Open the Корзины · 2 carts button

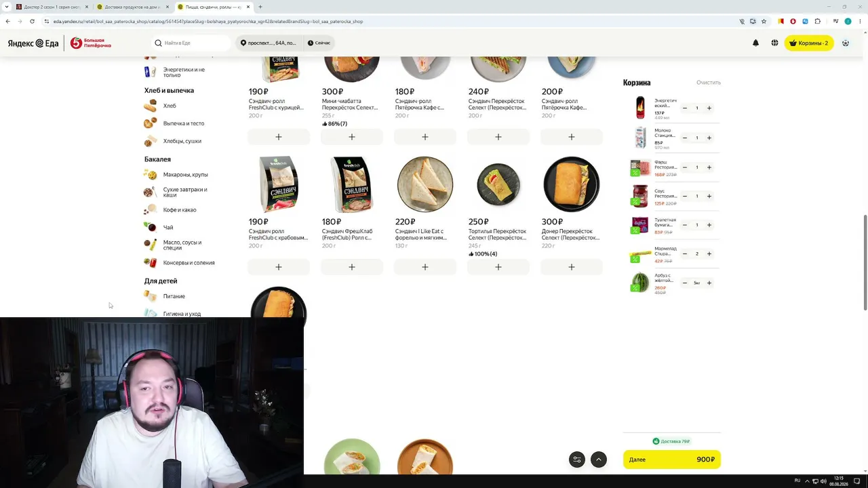pyautogui.click(x=809, y=43)
